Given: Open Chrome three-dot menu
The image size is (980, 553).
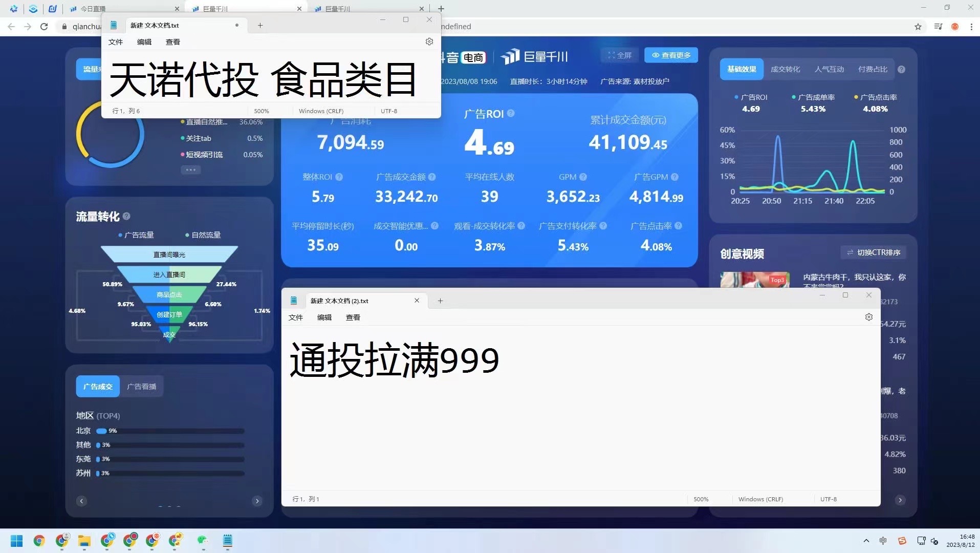Looking at the screenshot, I should 971,26.
